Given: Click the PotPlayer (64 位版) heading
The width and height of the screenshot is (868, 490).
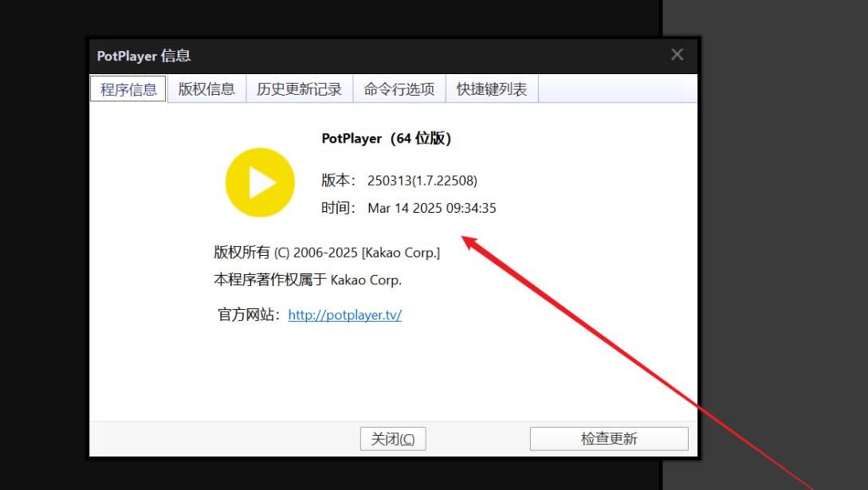Looking at the screenshot, I should pyautogui.click(x=387, y=139).
